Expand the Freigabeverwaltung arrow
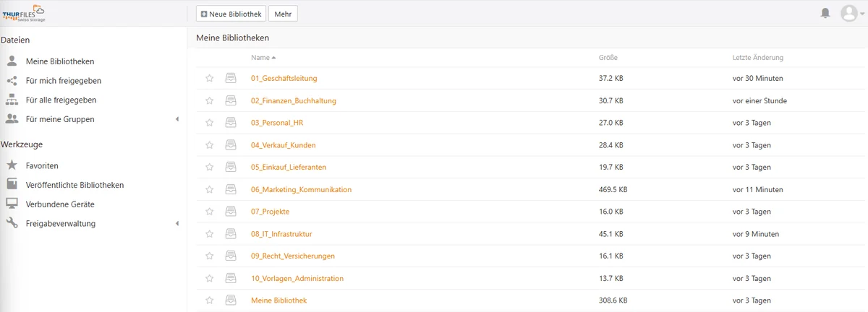 [177, 224]
